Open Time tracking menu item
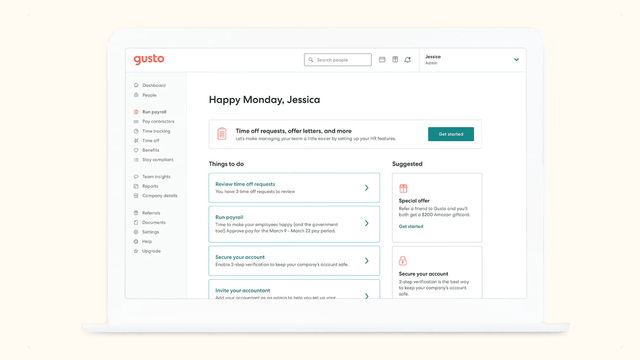The width and height of the screenshot is (640, 360). pos(156,131)
